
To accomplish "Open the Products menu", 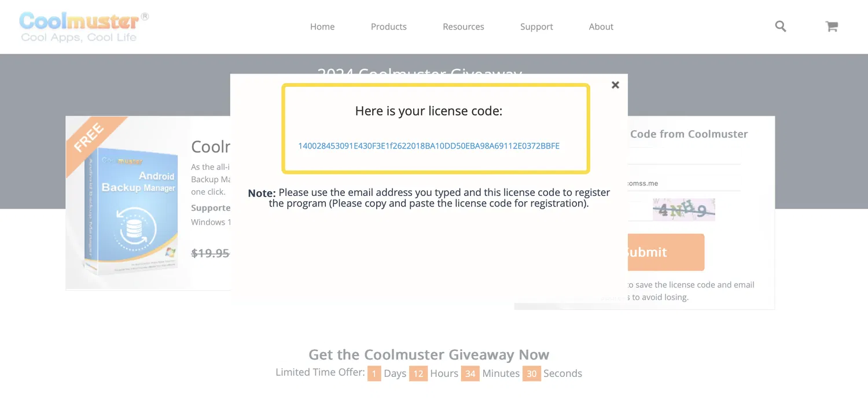I will point(389,27).
